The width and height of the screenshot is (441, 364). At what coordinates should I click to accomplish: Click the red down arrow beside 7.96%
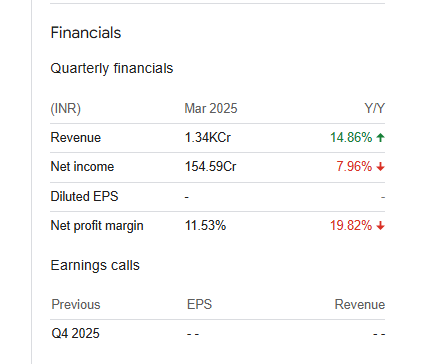tap(380, 166)
